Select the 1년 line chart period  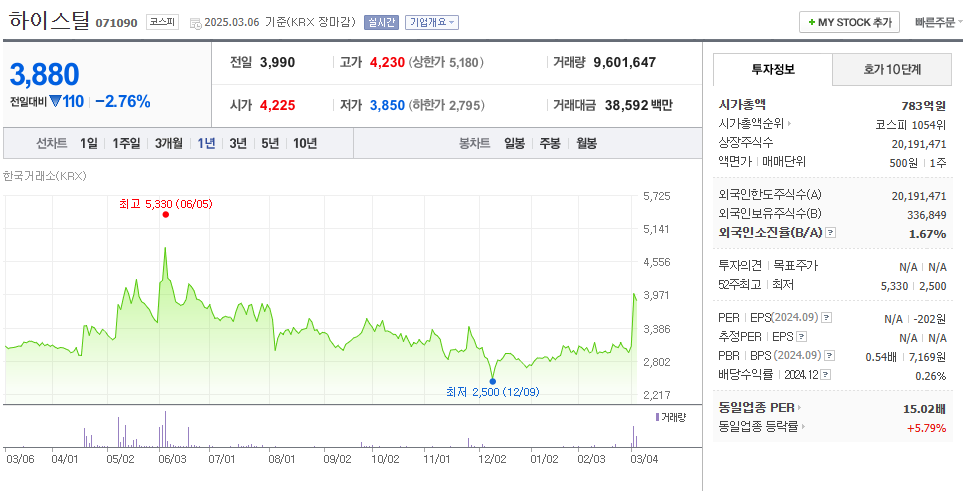pos(206,144)
